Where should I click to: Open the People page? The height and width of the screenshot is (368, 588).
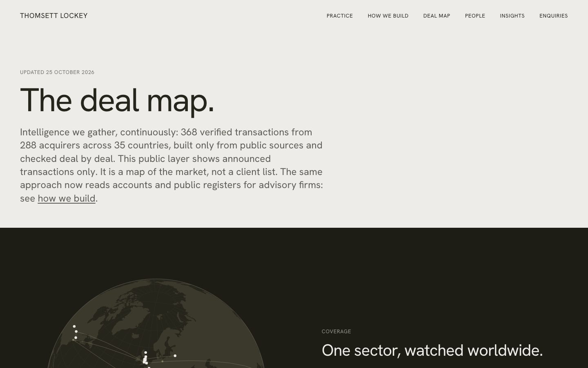(475, 16)
